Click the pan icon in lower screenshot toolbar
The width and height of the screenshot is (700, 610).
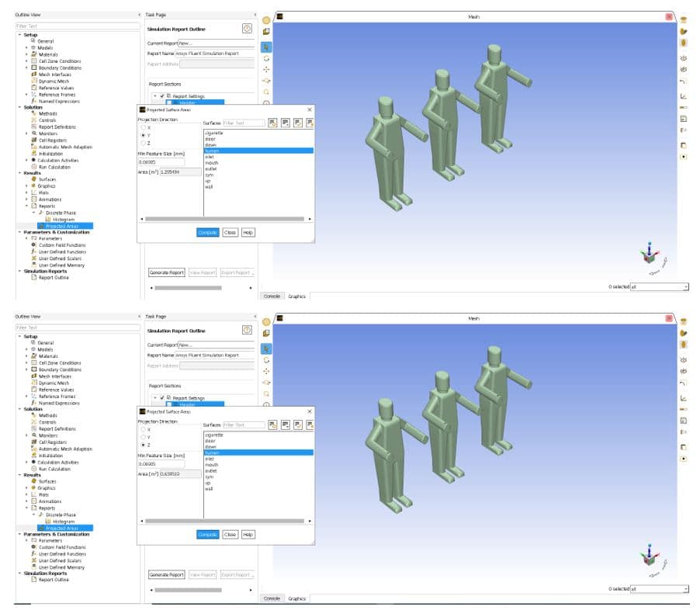(x=267, y=371)
